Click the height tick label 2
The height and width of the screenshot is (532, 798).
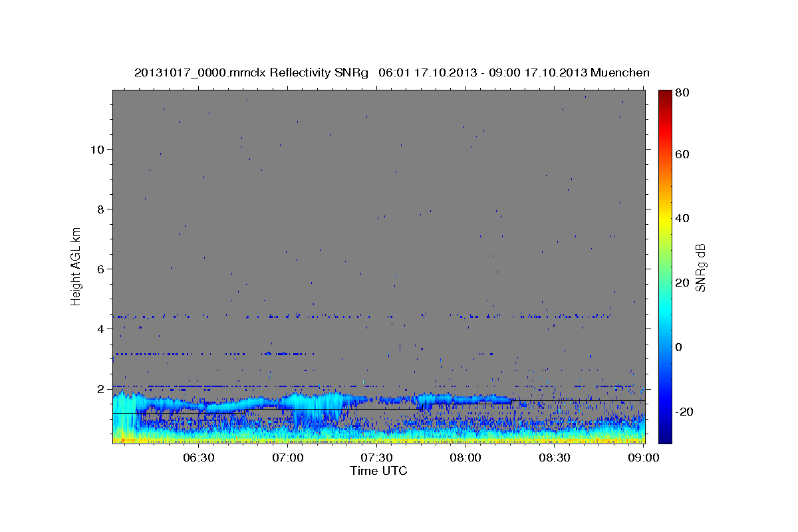[101, 389]
